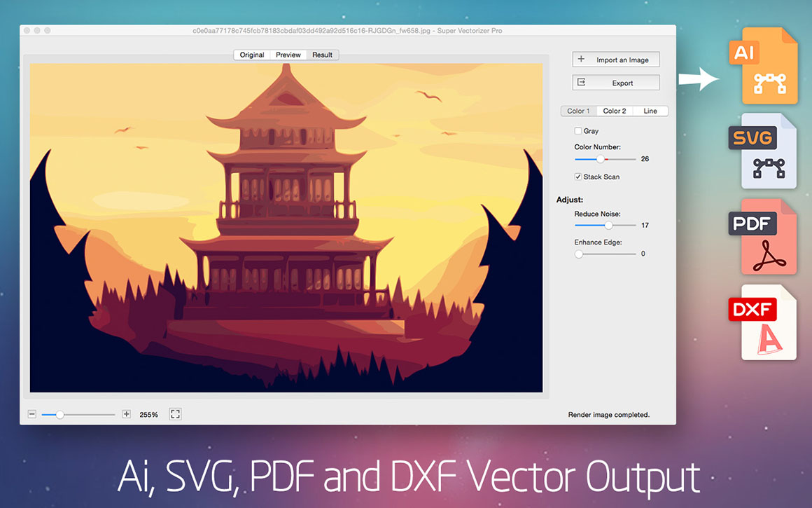This screenshot has width=812, height=508.
Task: Click the 255% zoom percentage text
Action: pyautogui.click(x=148, y=415)
